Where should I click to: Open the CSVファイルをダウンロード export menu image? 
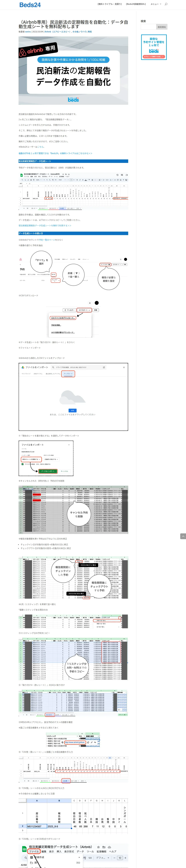[73, 319]
